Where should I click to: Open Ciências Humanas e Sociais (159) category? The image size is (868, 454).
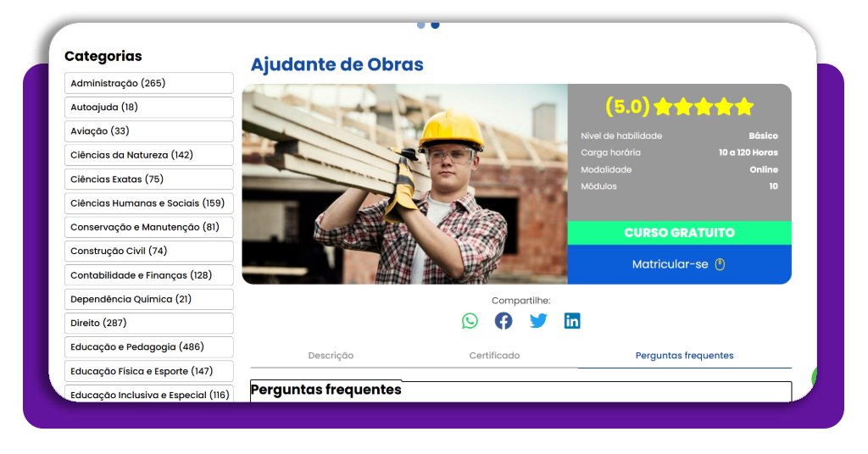pyautogui.click(x=149, y=203)
